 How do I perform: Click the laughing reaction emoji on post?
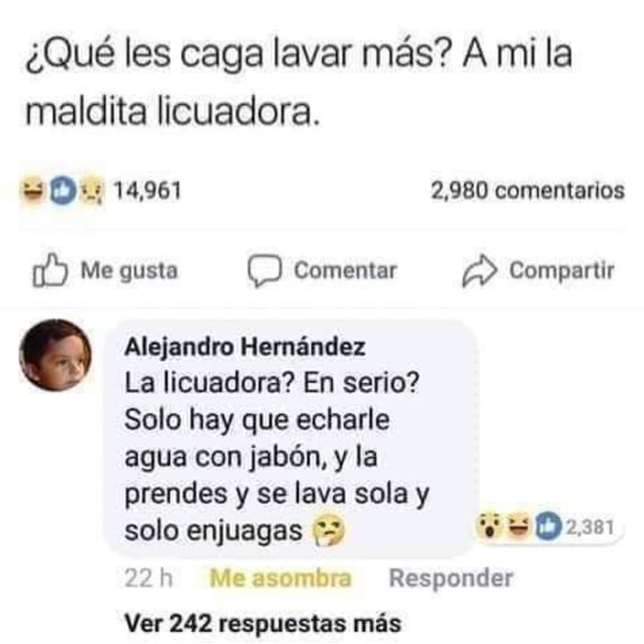point(33,190)
